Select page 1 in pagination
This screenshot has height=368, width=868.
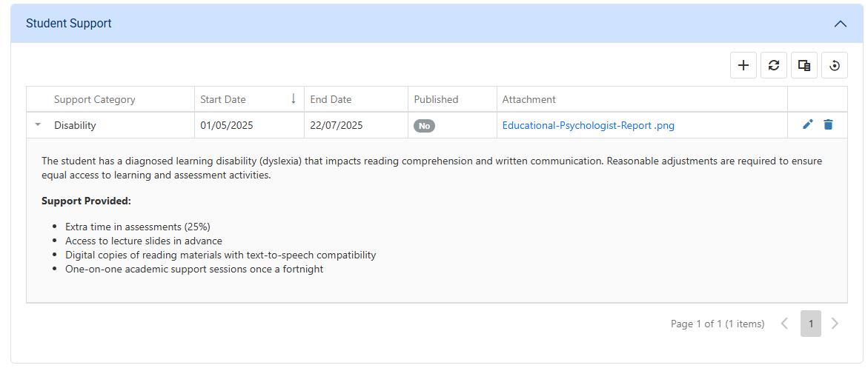811,324
